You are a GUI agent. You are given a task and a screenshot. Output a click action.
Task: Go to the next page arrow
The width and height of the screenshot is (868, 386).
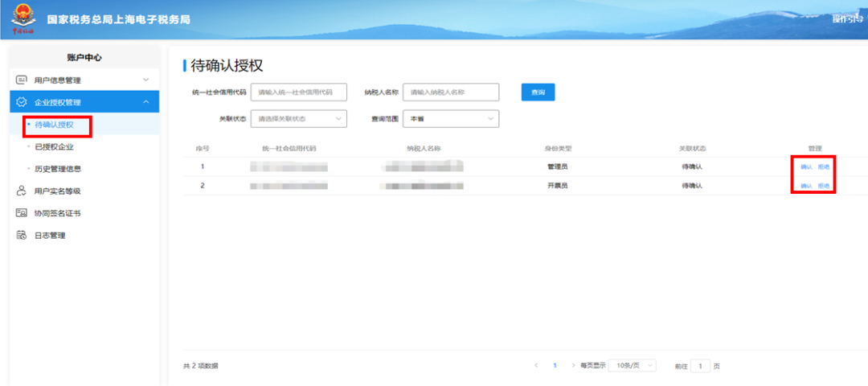[573, 366]
